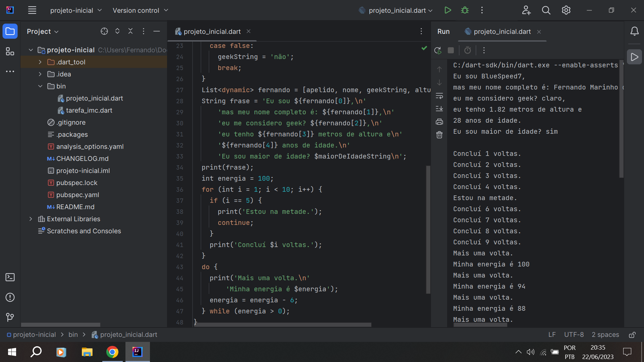Run projeto_inicial.dart with the green Run button
This screenshot has width=644, height=362.
coord(447,10)
